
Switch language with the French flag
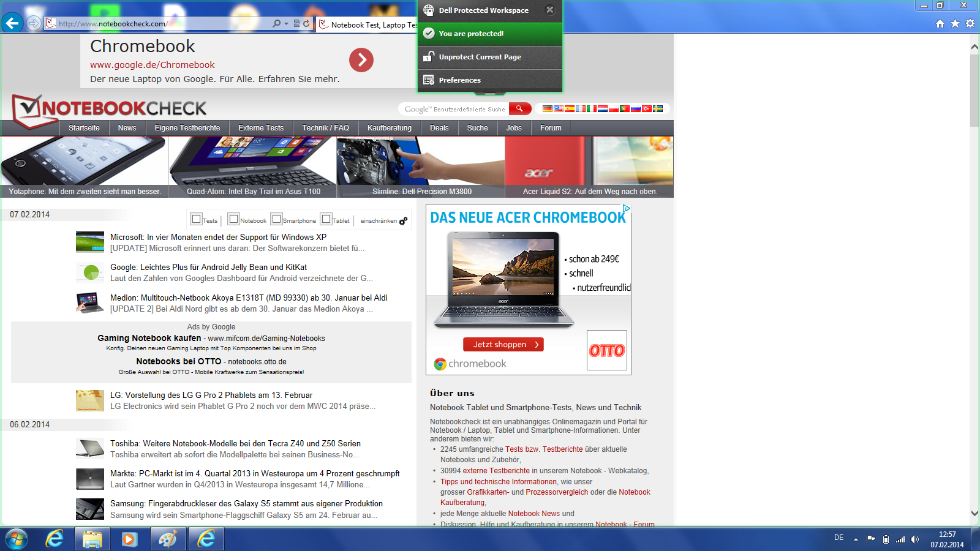(581, 109)
